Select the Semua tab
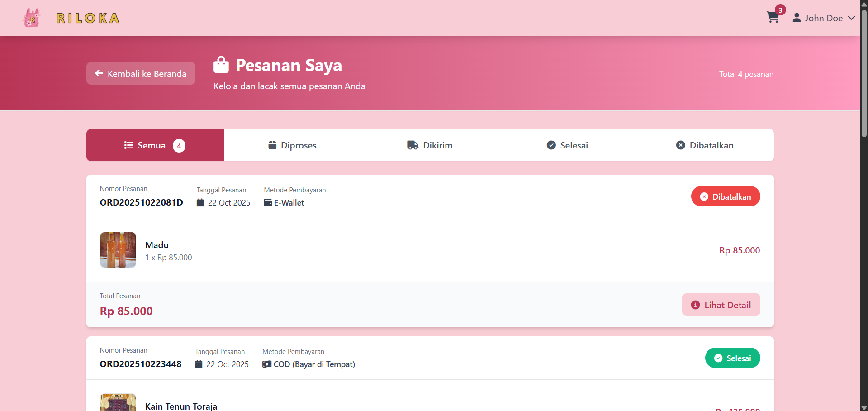This screenshot has width=868, height=411. click(x=155, y=145)
